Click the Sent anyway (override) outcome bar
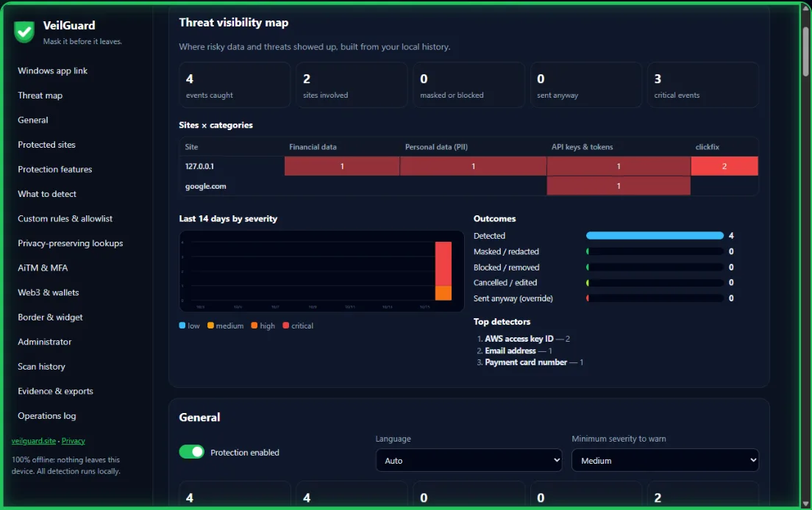 click(655, 298)
